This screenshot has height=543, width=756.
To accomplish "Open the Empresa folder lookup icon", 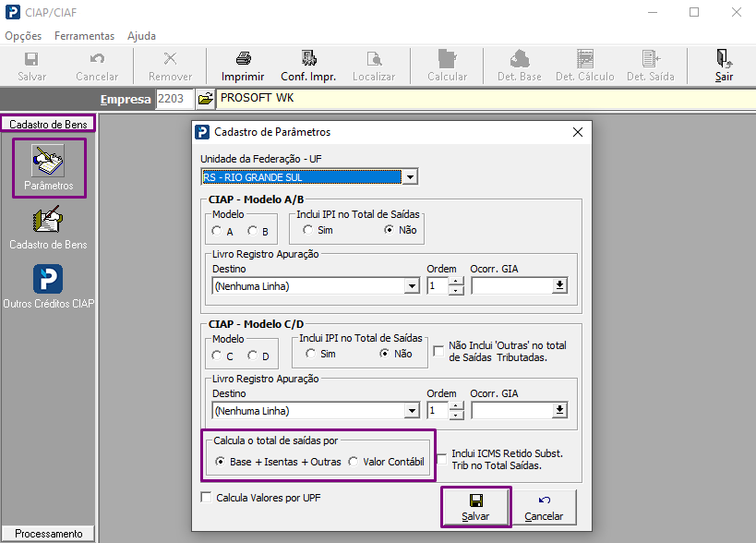I will point(206,99).
